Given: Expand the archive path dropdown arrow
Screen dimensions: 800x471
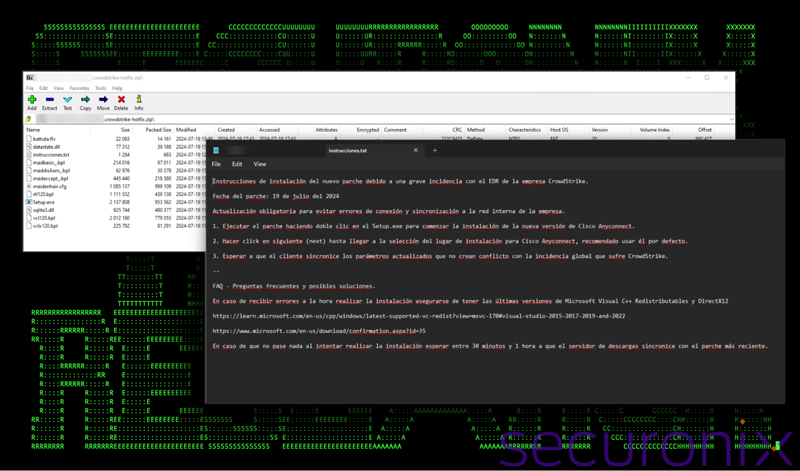Looking at the screenshot, I should (x=731, y=119).
